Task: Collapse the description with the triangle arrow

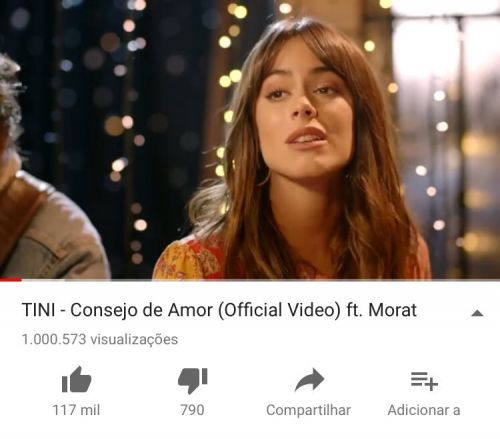Action: click(x=477, y=313)
